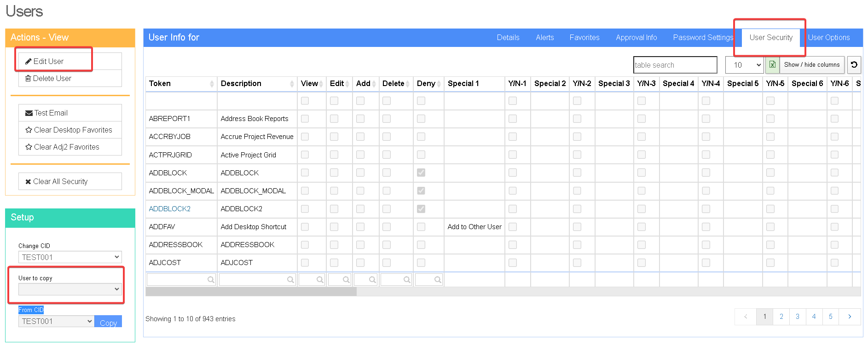This screenshot has width=868, height=352.
Task: Uncheck Deny checkbox for ADDBLOCK row
Action: pos(421,173)
